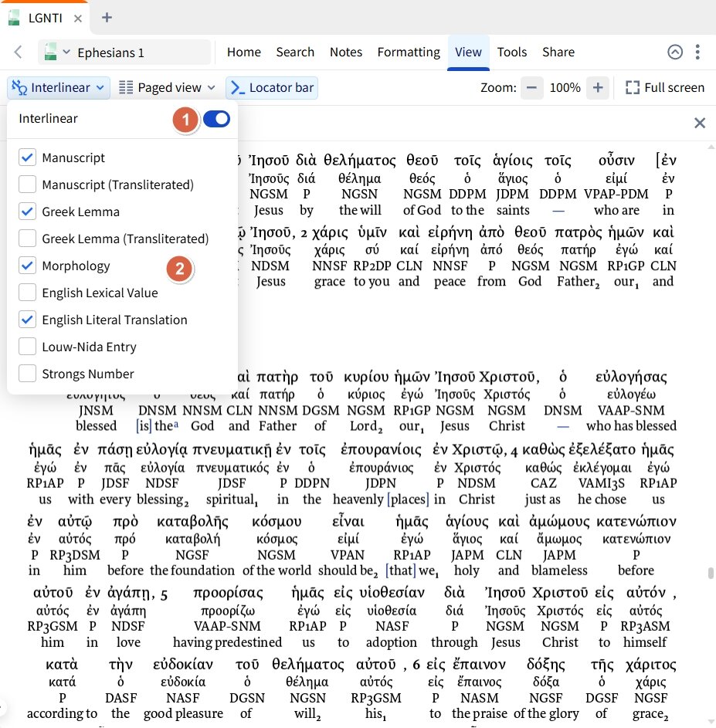716x728 pixels.
Task: Open the Tools tab
Action: [511, 52]
